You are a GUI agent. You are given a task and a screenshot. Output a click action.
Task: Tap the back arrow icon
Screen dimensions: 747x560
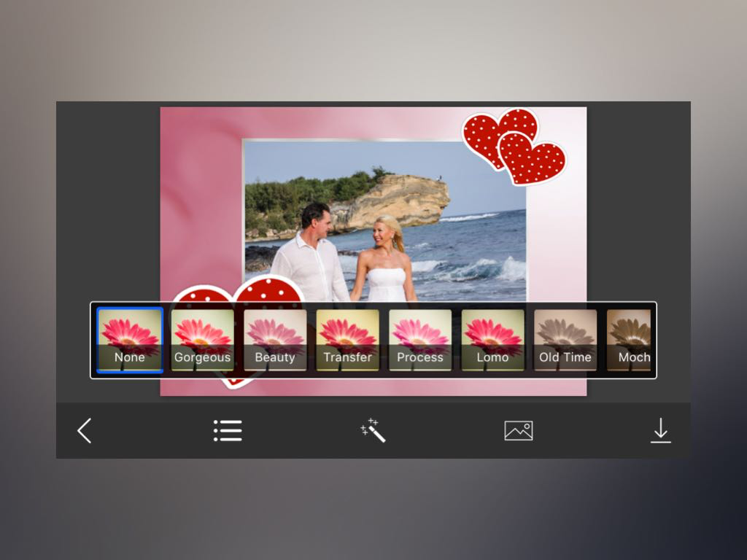point(85,431)
